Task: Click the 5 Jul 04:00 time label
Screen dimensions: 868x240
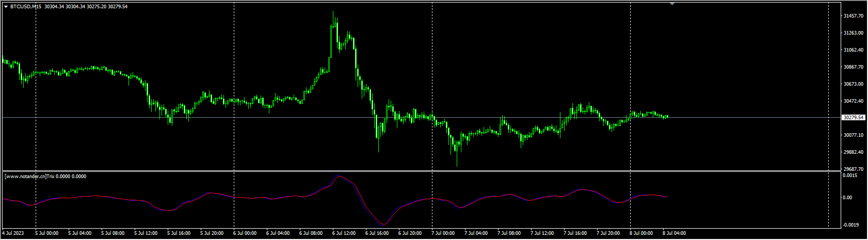Action: tap(80, 233)
